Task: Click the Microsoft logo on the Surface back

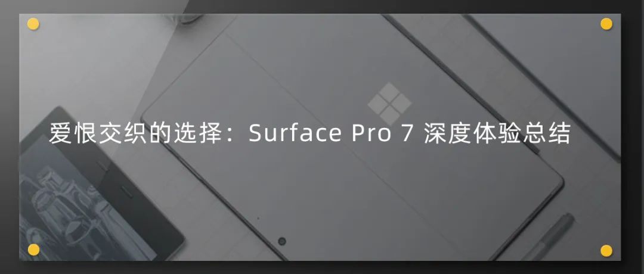Action: [389, 103]
